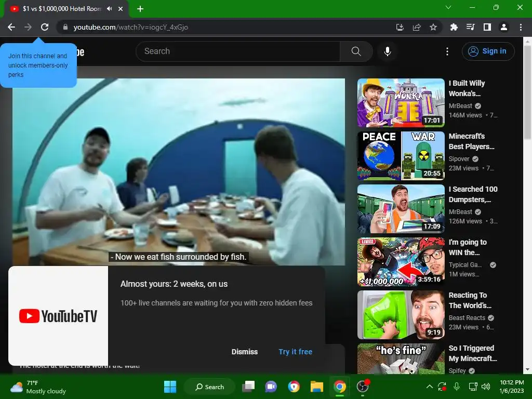Click the taskbar Search box
This screenshot has width=532, height=399.
point(209,387)
